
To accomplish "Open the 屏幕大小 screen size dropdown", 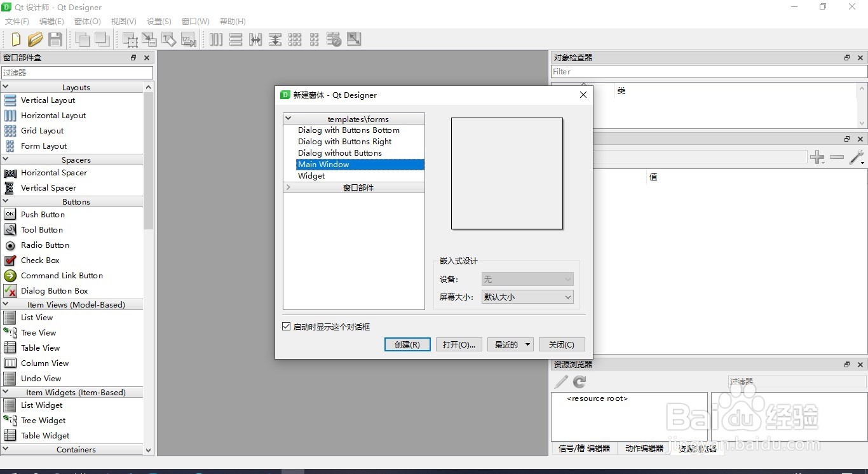I will (x=527, y=297).
